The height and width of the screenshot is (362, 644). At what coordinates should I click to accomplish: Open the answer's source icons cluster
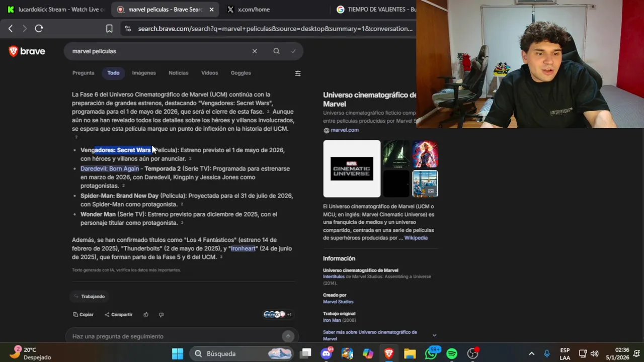tap(275, 315)
